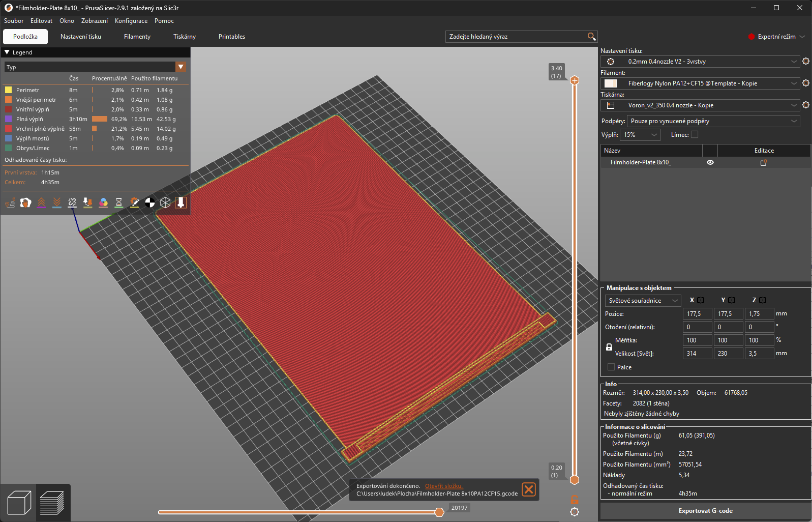Click the layers preview view icon
812x522 pixels.
[x=52, y=503]
